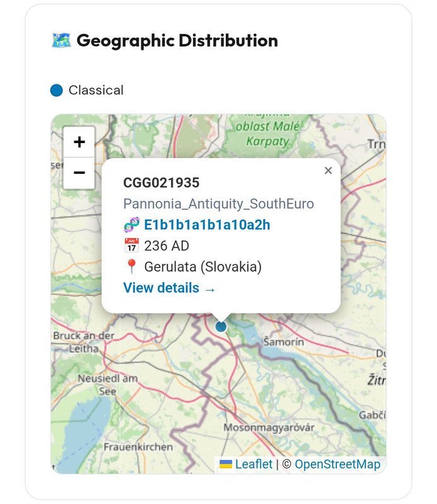This screenshot has width=437, height=504.
Task: Click the Šamorín label on the map
Action: click(283, 341)
